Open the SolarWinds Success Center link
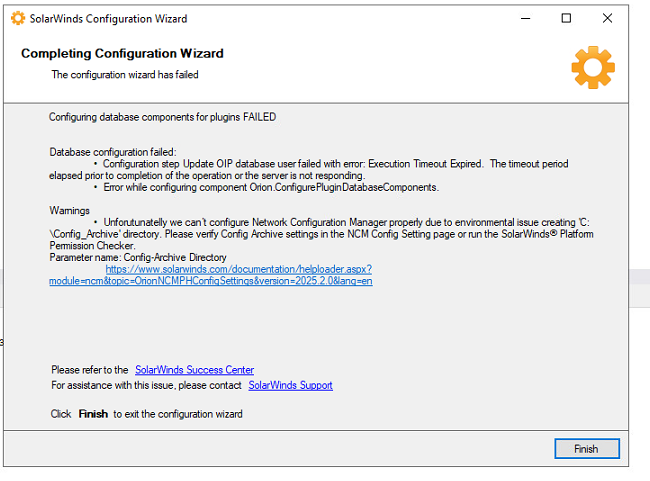Image resolution: width=650 pixels, height=481 pixels. (194, 370)
